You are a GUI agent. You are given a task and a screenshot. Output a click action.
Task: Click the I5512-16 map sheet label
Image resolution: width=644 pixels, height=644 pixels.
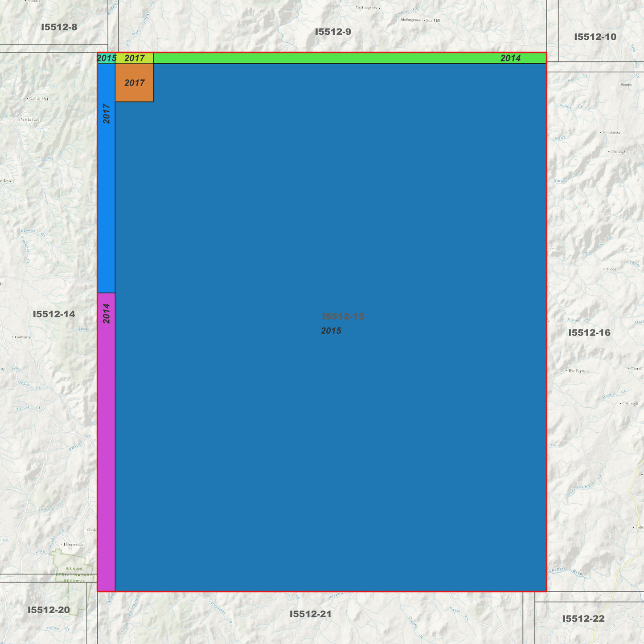589,332
